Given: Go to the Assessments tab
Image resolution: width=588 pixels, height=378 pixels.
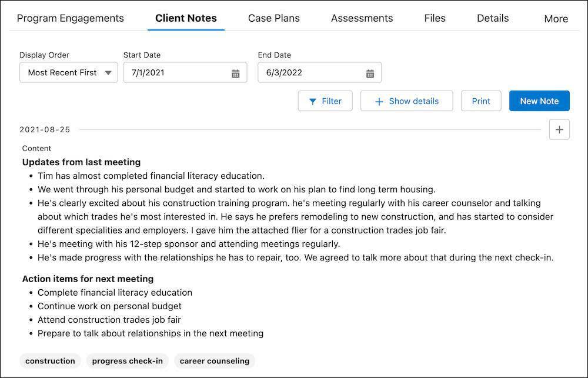Looking at the screenshot, I should point(362,18).
